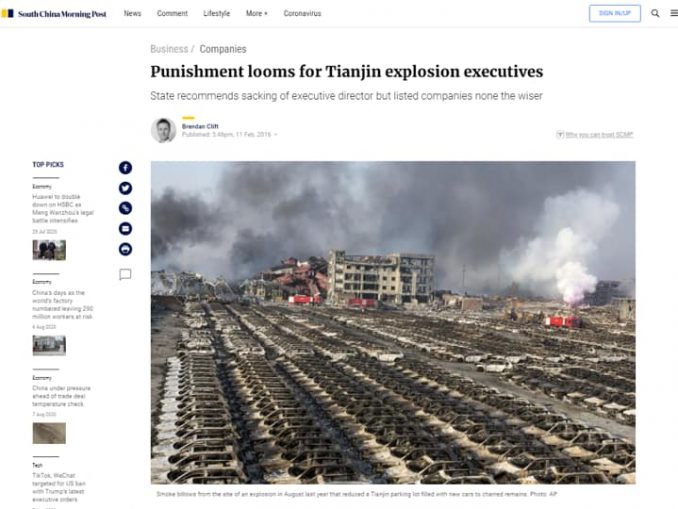Image resolution: width=678 pixels, height=509 pixels.
Task: Share article via email icon
Action: (x=125, y=228)
